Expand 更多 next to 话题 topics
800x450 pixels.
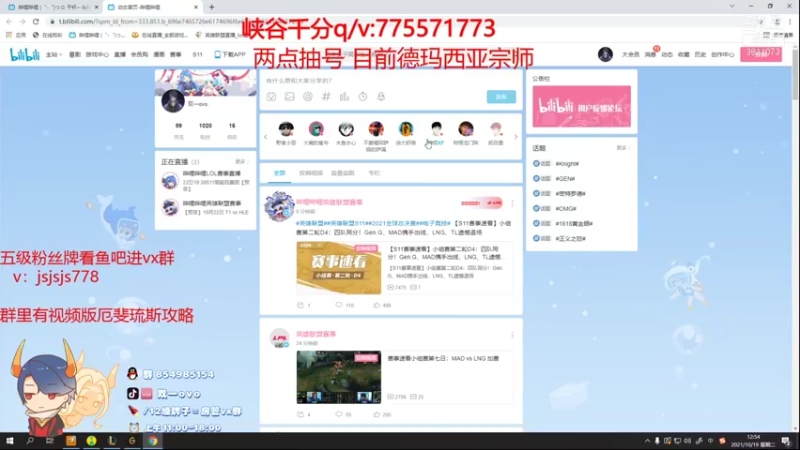[622, 148]
